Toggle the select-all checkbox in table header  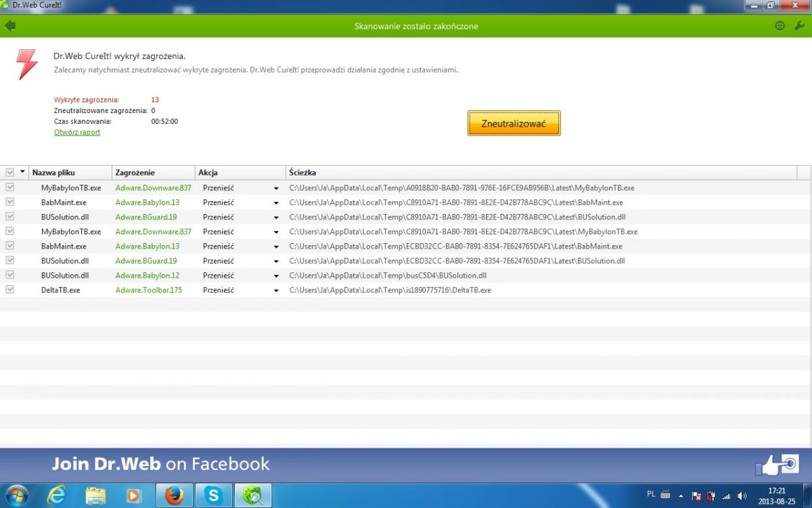[x=9, y=173]
